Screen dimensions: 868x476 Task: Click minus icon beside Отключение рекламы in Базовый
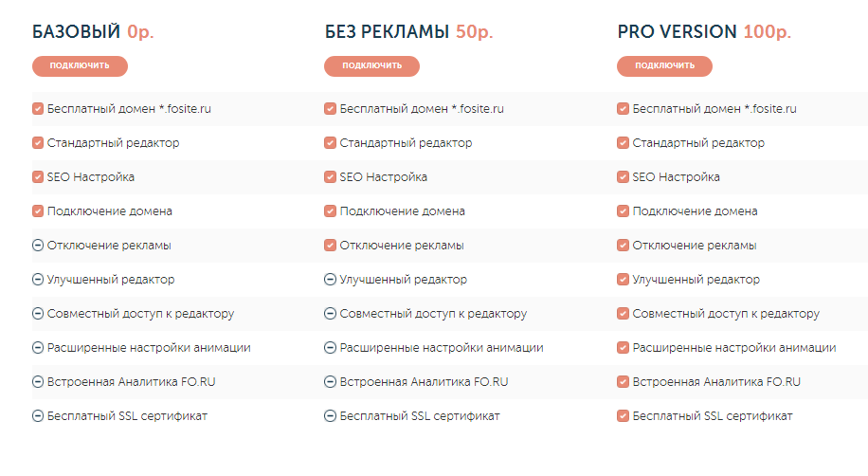38,246
